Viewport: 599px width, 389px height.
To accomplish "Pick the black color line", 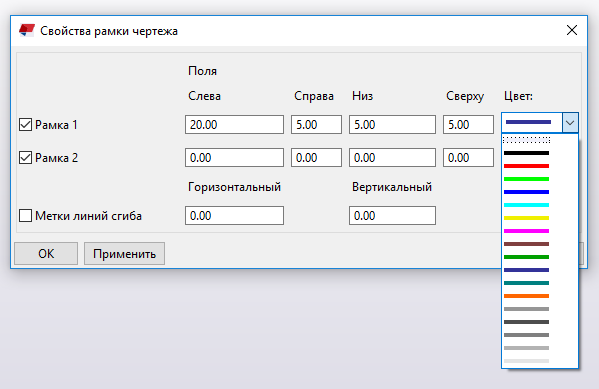I will pyautogui.click(x=526, y=153).
